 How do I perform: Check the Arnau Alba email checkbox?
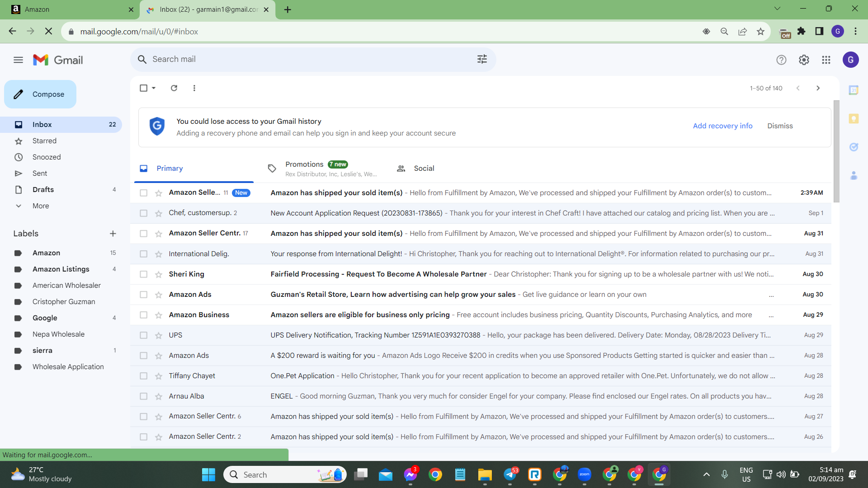(x=144, y=396)
